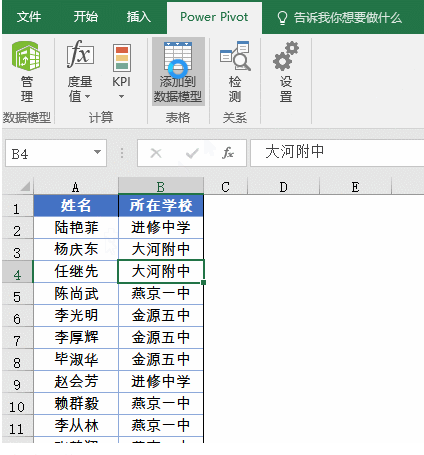Expand the 度量值 dropdown arrow

(88, 97)
